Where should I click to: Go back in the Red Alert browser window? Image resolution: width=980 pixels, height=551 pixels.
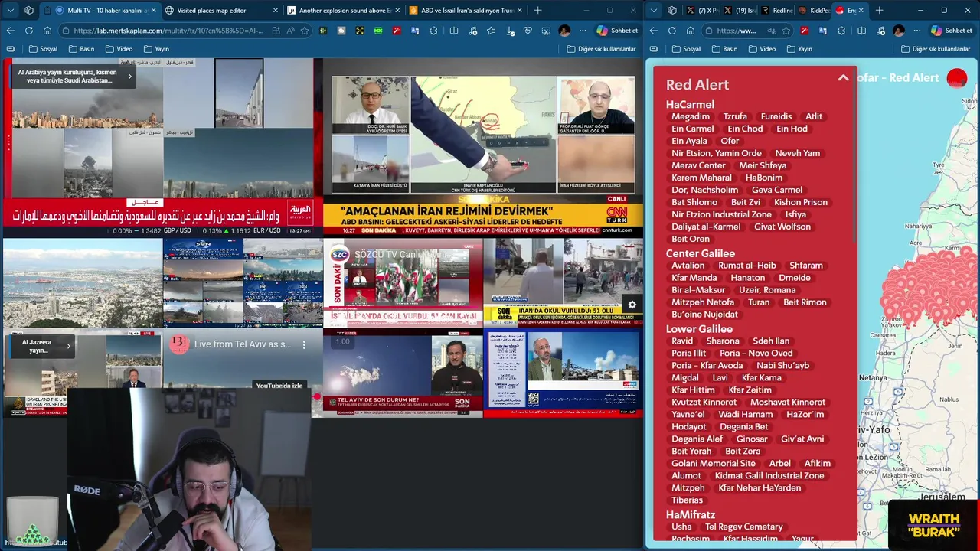653,31
